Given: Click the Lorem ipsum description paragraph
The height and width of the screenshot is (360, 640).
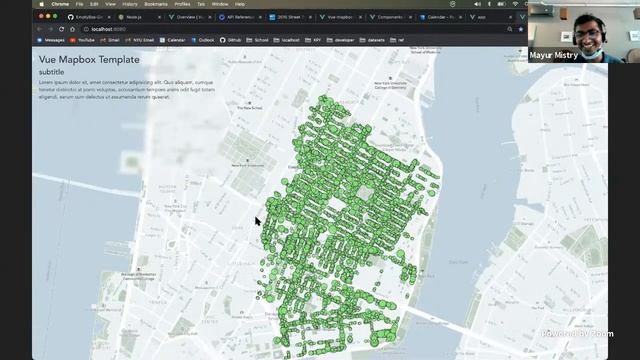Looking at the screenshot, I should pos(127,90).
